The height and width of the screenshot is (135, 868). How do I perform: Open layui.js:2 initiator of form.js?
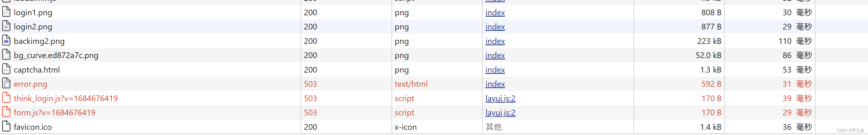pos(500,113)
